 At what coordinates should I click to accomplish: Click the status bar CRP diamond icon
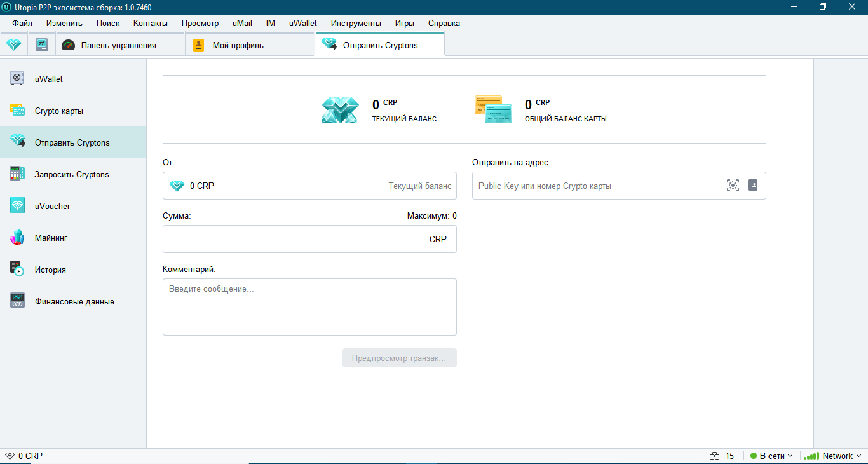click(10, 456)
